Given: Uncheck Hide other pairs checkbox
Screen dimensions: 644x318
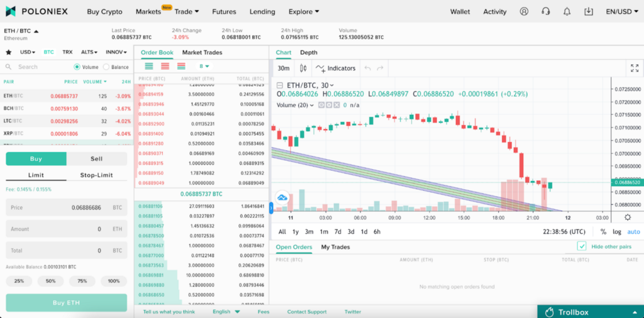Looking at the screenshot, I should (582, 246).
